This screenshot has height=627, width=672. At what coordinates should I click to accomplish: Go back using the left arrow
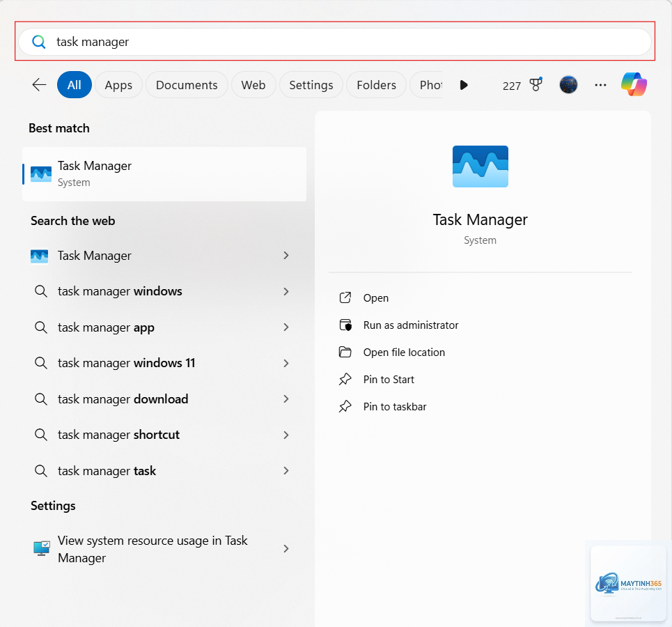pos(40,85)
